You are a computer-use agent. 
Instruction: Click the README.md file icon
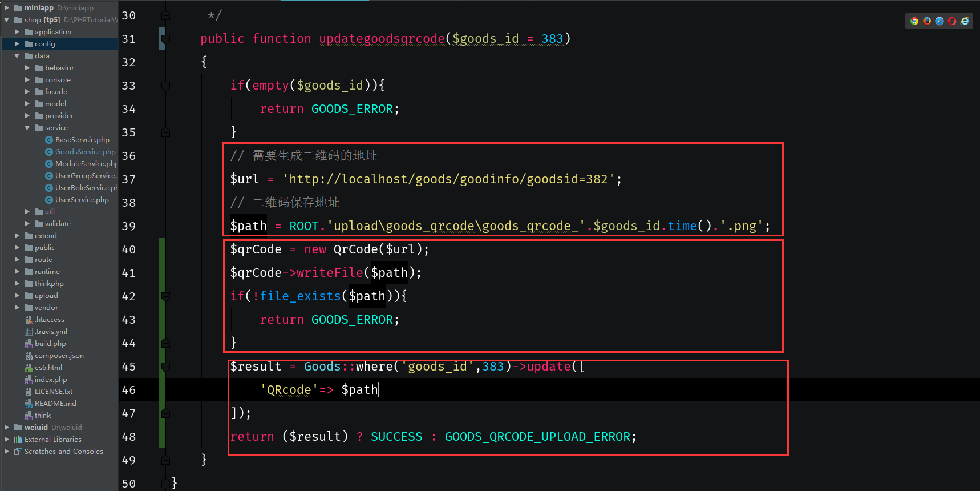coord(29,404)
